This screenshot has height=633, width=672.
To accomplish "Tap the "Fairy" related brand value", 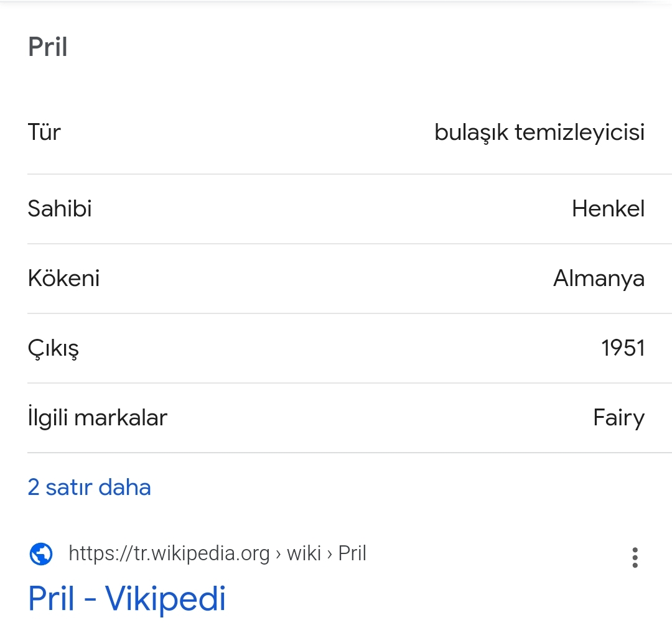I will tap(618, 417).
